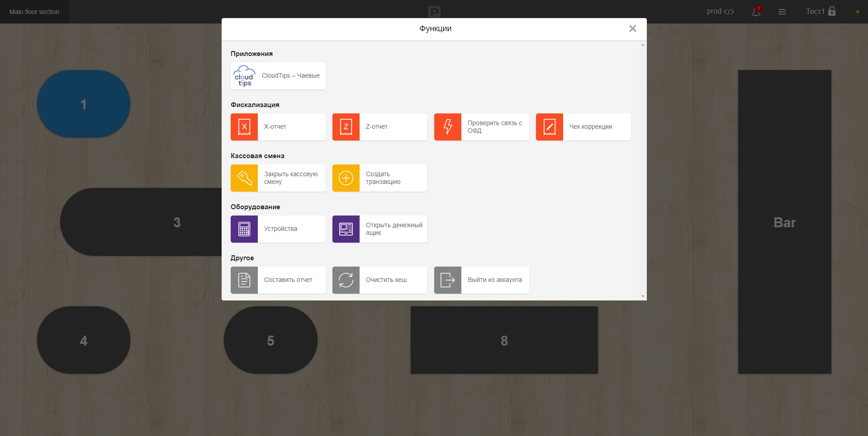Open the notifications bell
The image size is (868, 436).
(x=756, y=12)
